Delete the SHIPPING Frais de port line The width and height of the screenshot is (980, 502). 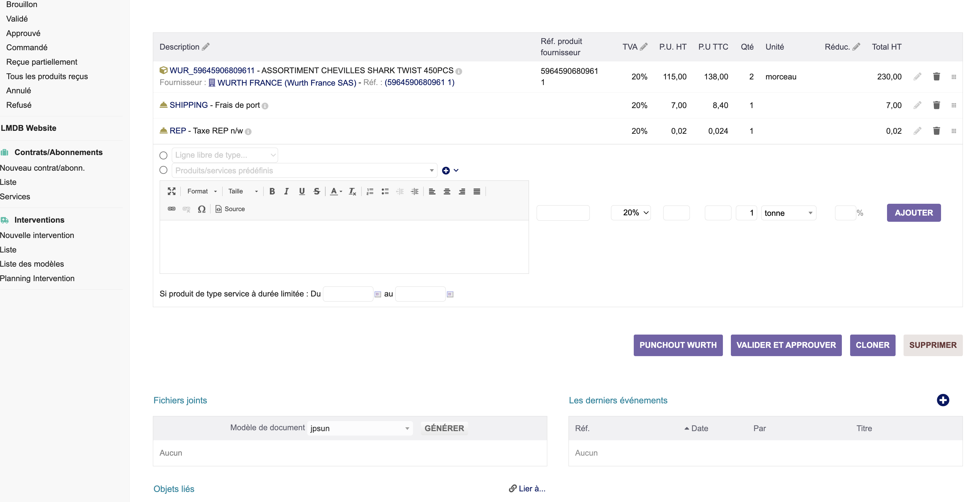(x=937, y=105)
